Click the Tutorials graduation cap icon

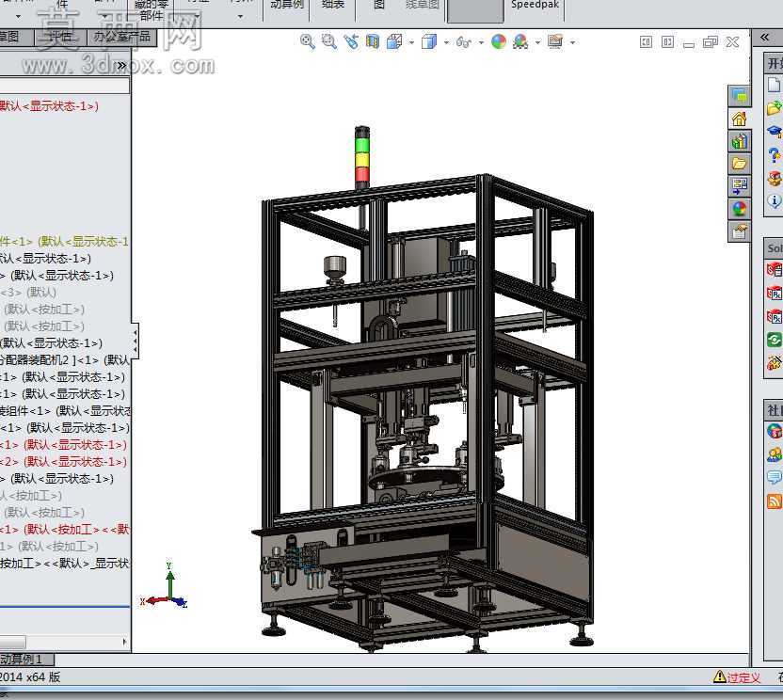(x=775, y=132)
